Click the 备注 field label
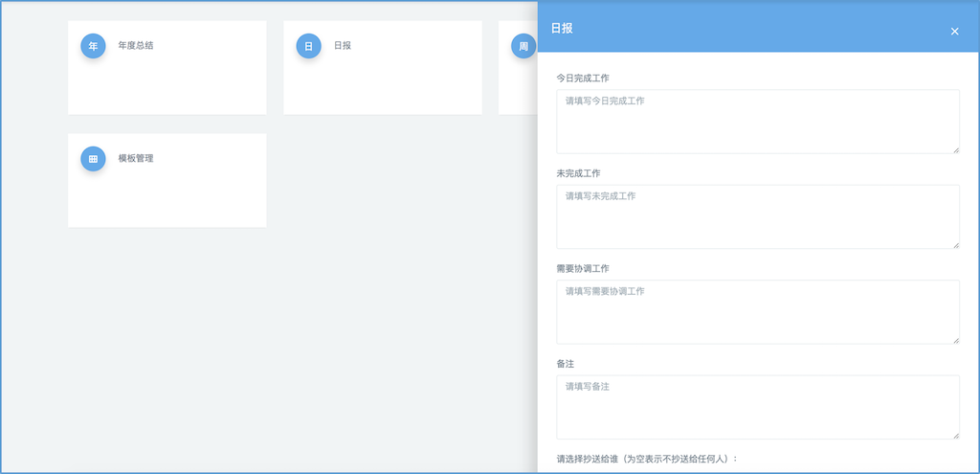 [565, 363]
